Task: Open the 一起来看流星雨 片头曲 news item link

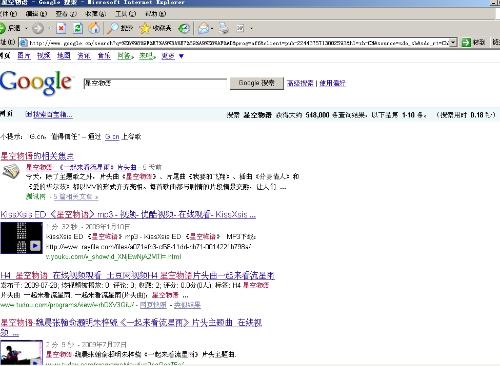Action: tap(81, 167)
